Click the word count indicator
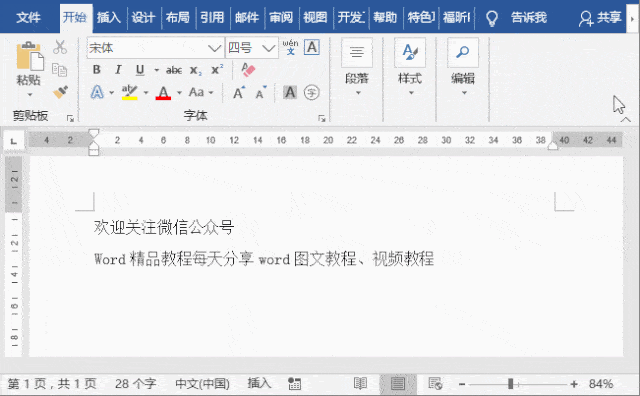This screenshot has height=396, width=640. click(136, 384)
